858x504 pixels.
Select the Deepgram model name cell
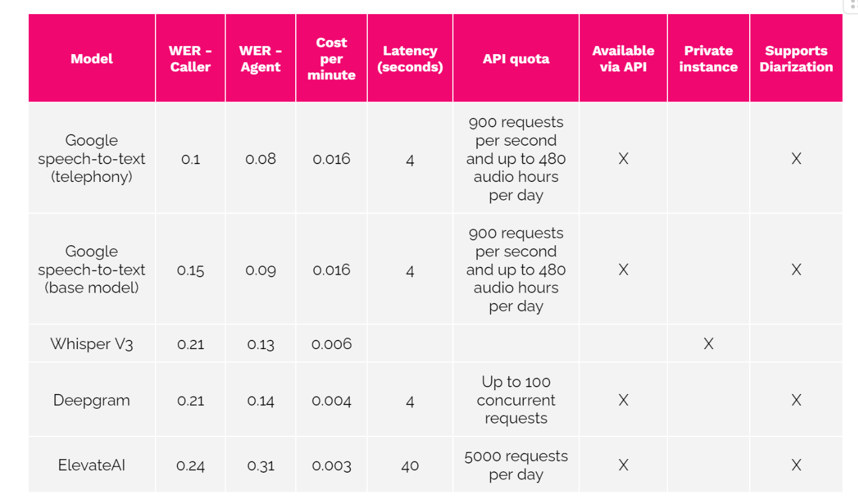[92, 400]
